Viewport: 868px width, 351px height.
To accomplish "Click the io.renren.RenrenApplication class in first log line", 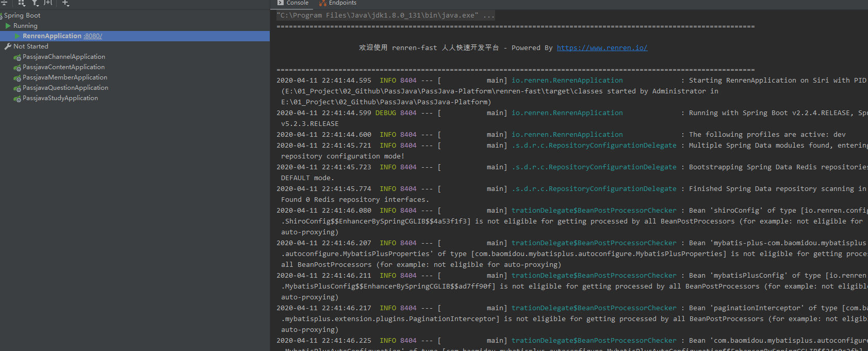I will 567,81.
